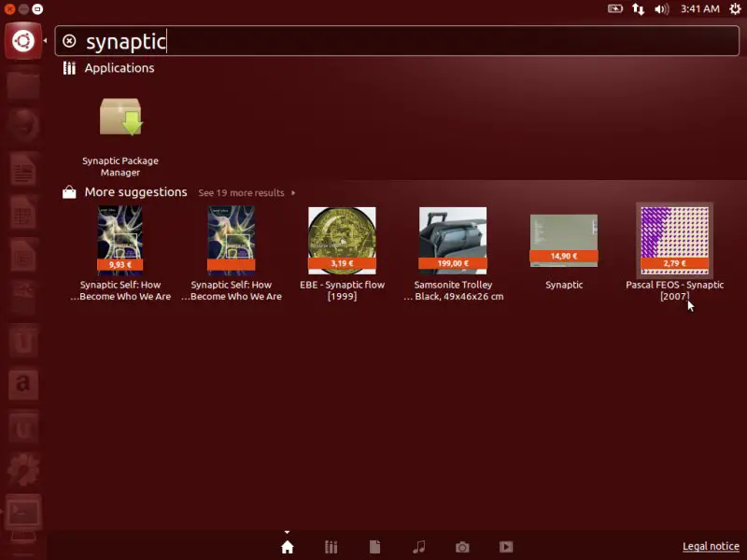Switch to the Applications lens icon

[331, 547]
